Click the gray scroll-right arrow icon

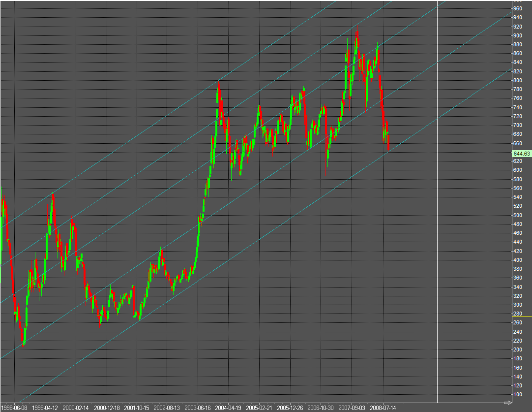pos(508,403)
